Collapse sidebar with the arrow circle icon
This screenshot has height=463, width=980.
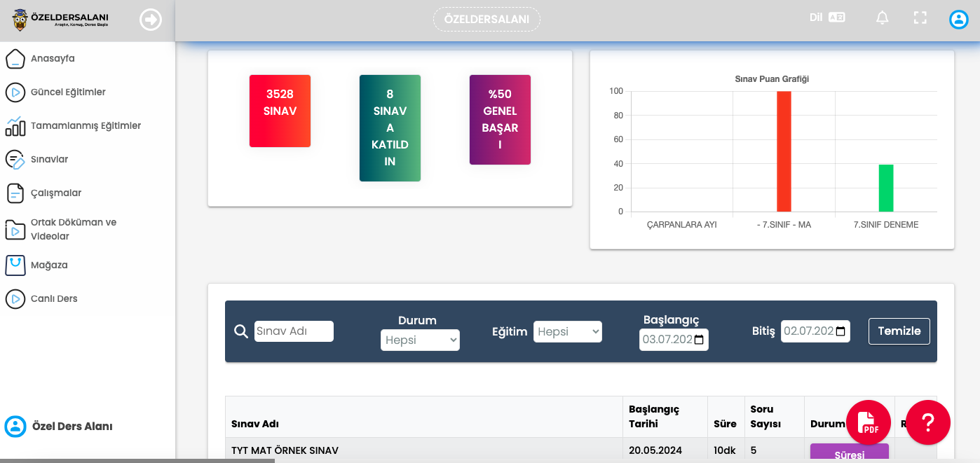pyautogui.click(x=151, y=20)
